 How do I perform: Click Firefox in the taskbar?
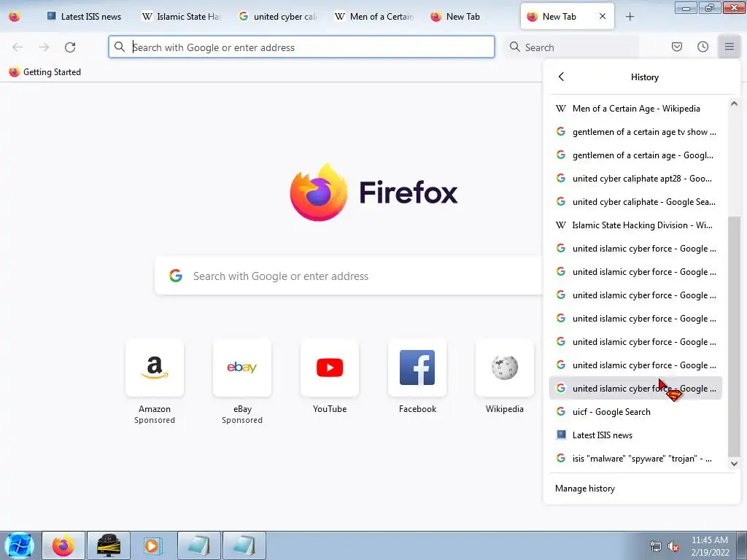pyautogui.click(x=63, y=545)
